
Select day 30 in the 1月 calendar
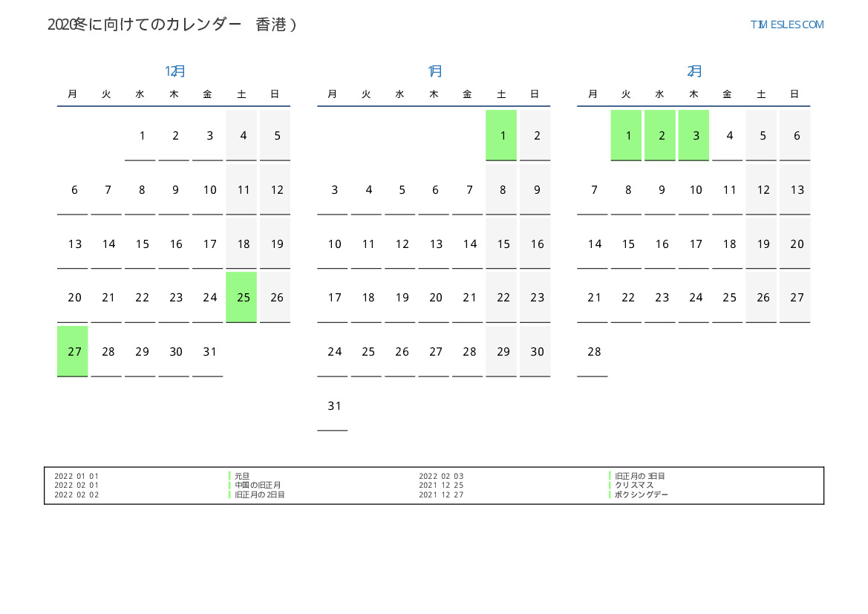(535, 352)
